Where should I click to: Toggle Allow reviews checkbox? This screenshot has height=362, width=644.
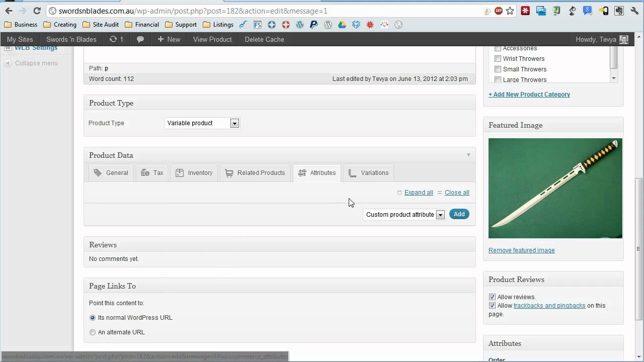coord(492,297)
